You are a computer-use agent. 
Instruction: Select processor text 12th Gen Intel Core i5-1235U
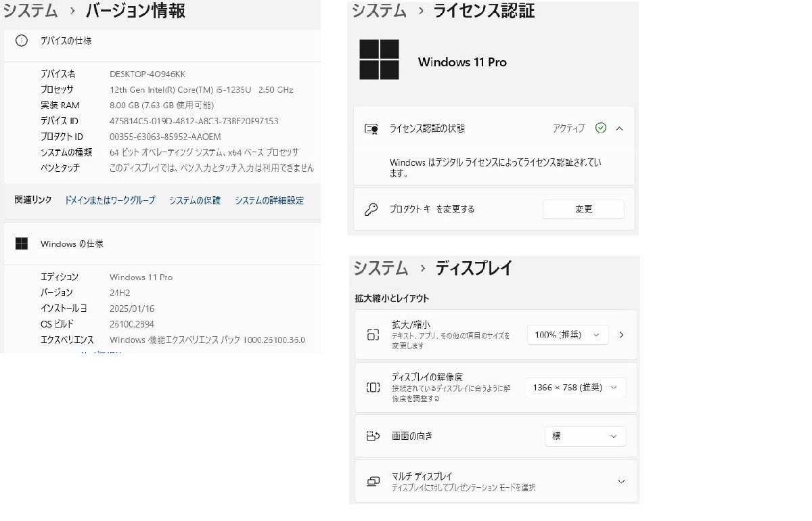click(x=201, y=89)
